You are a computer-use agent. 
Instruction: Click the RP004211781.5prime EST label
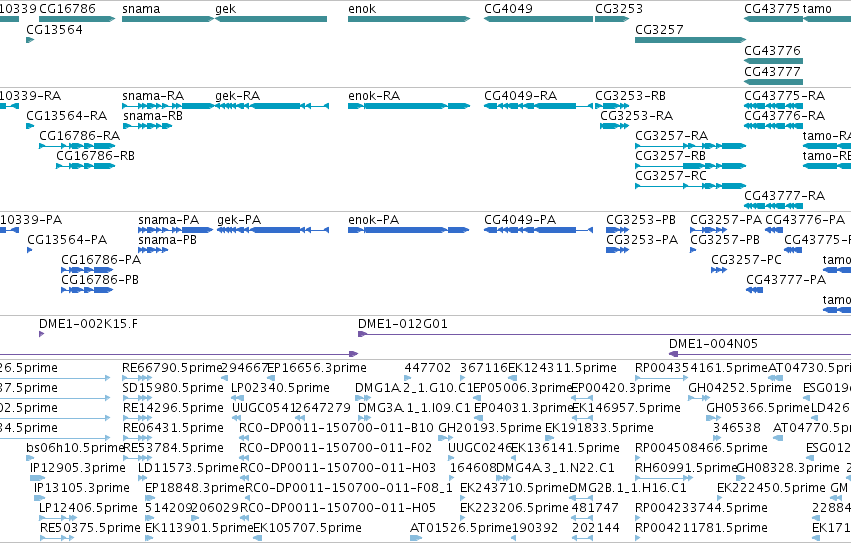pos(701,528)
